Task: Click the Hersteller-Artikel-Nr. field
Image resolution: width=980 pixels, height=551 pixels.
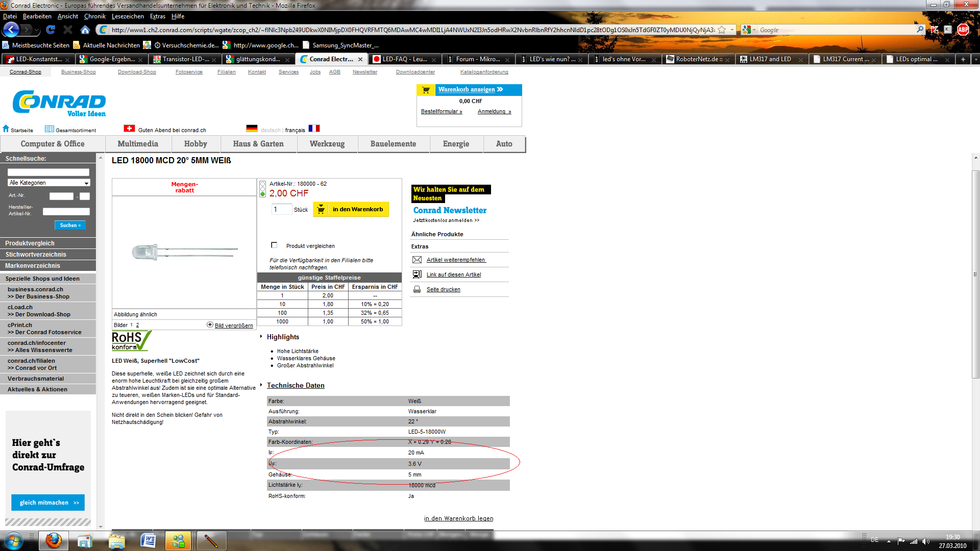Action: pos(66,211)
